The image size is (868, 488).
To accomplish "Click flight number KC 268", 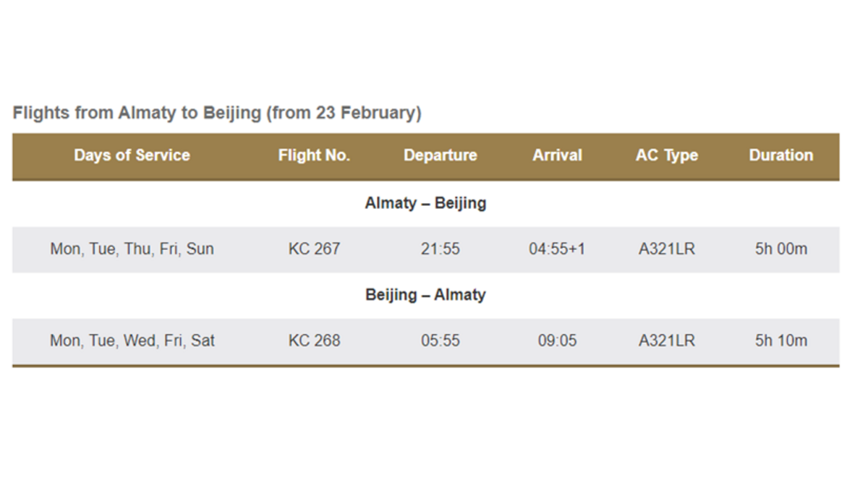I will pos(314,341).
